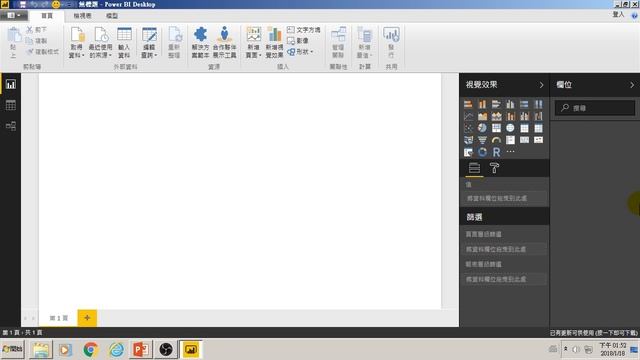Select the R script visual
The width and height of the screenshot is (640, 360).
[496, 152]
